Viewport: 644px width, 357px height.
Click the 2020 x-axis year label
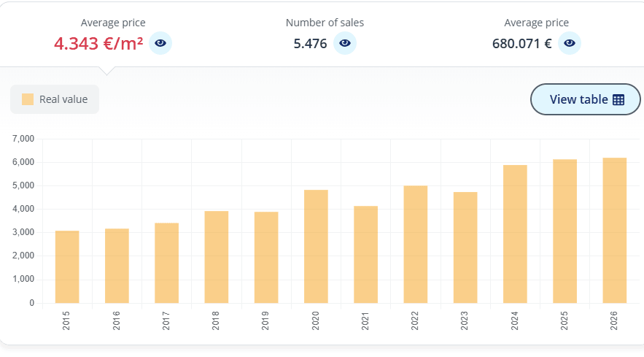click(x=315, y=320)
